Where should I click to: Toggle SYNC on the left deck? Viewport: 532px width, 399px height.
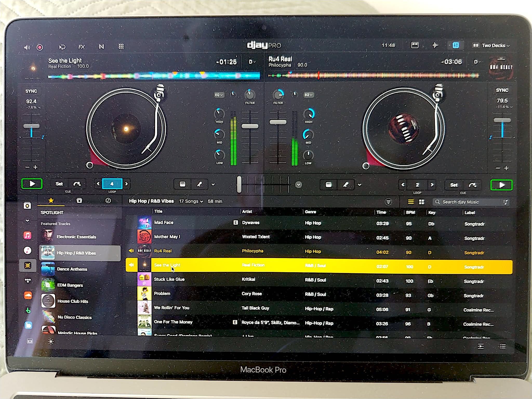(31, 91)
